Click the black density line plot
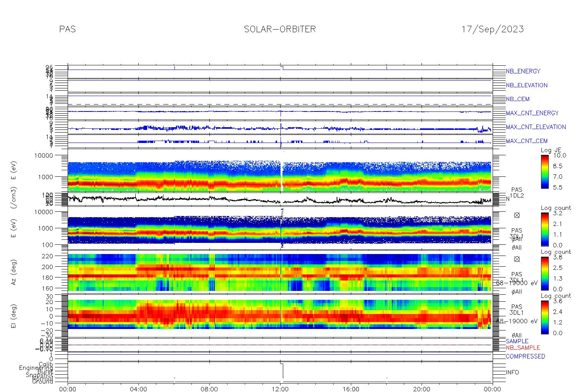This screenshot has height=392, width=581. pos(280,199)
